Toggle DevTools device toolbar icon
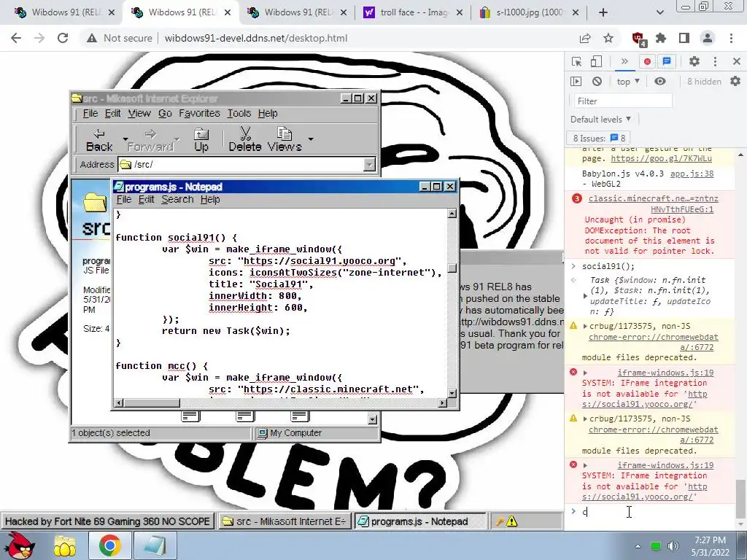 coord(596,61)
